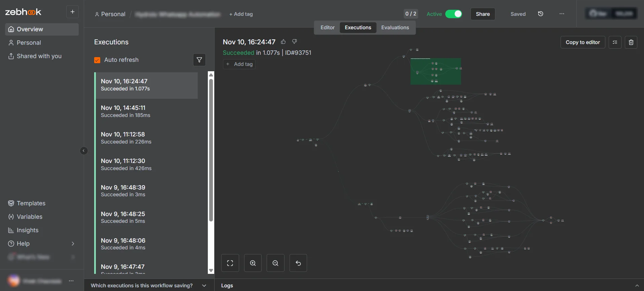Viewport: 644px width, 291px height.
Task: Reset canvas zoom with undo arrow icon
Action: [298, 263]
